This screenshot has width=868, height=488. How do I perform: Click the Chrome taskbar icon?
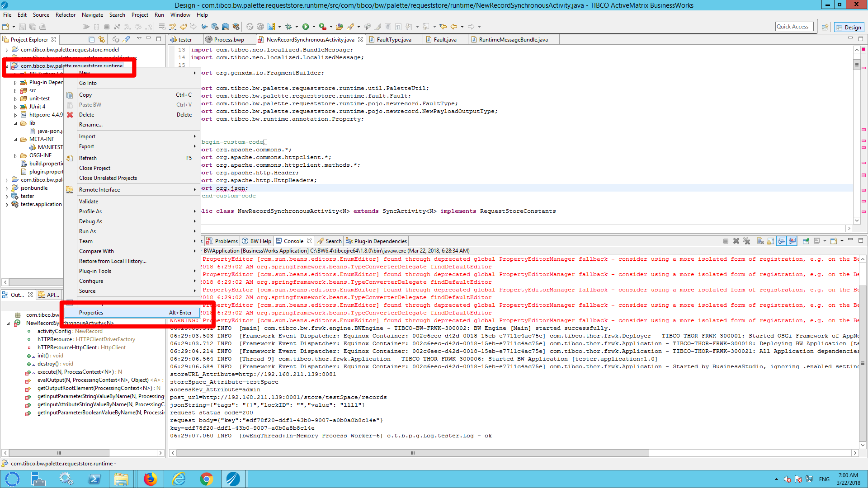pyautogui.click(x=207, y=479)
